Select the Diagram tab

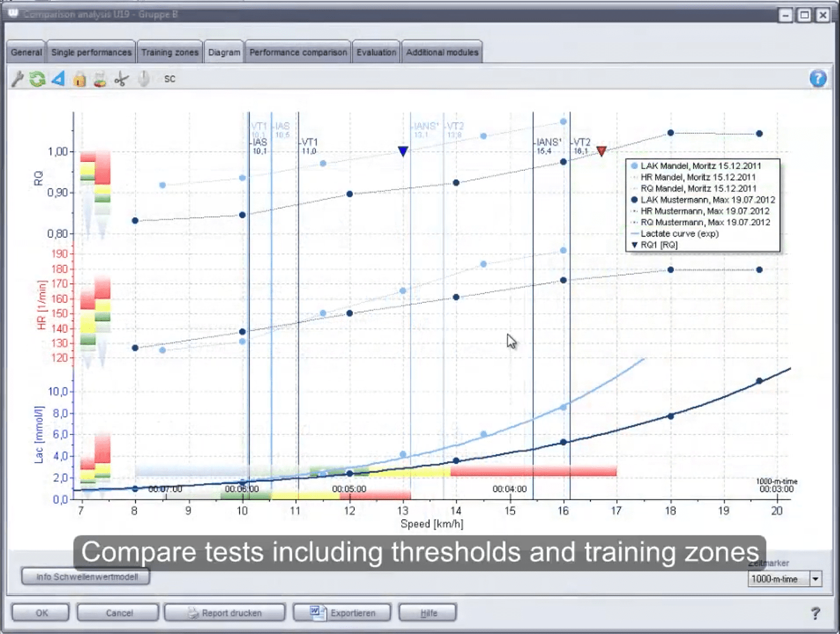tap(224, 52)
